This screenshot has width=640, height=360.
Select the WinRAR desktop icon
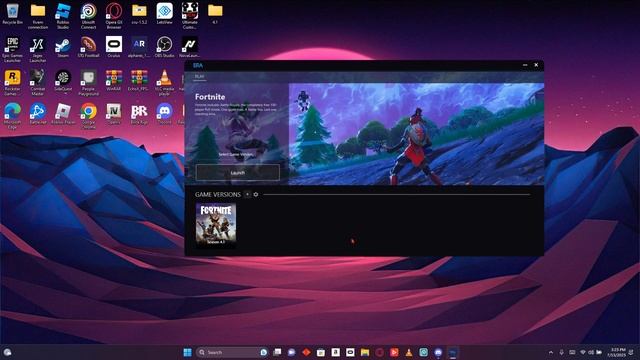[x=114, y=81]
